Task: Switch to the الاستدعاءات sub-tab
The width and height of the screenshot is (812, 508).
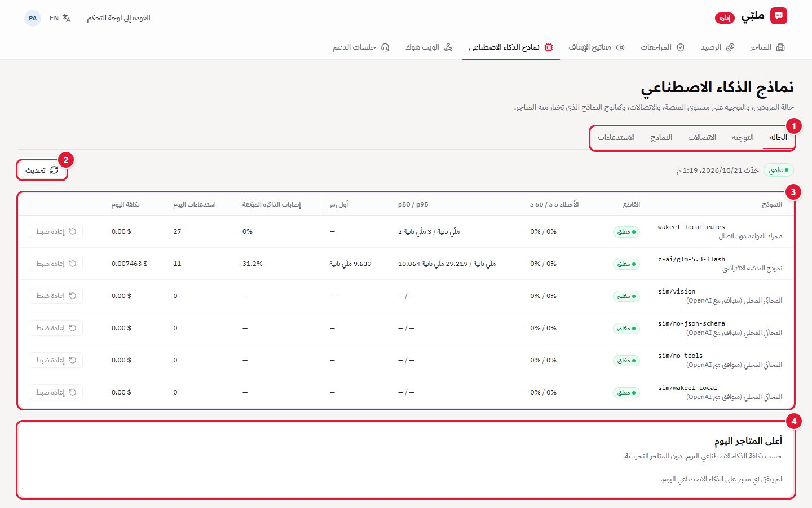Action: [616, 138]
